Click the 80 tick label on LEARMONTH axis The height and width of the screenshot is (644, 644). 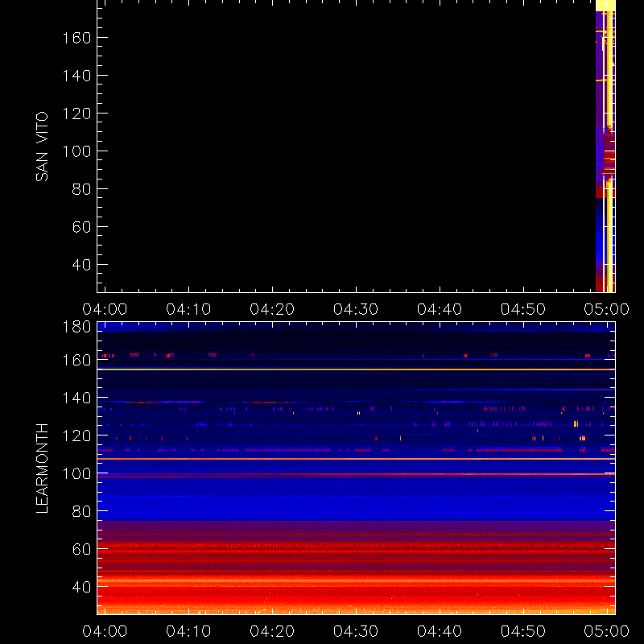click(82, 511)
